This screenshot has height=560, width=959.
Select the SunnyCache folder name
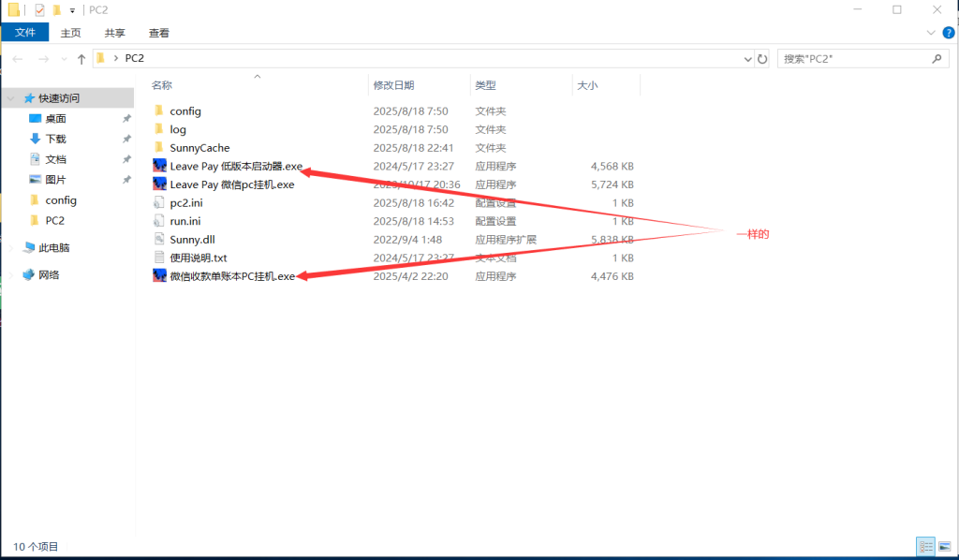pos(200,148)
